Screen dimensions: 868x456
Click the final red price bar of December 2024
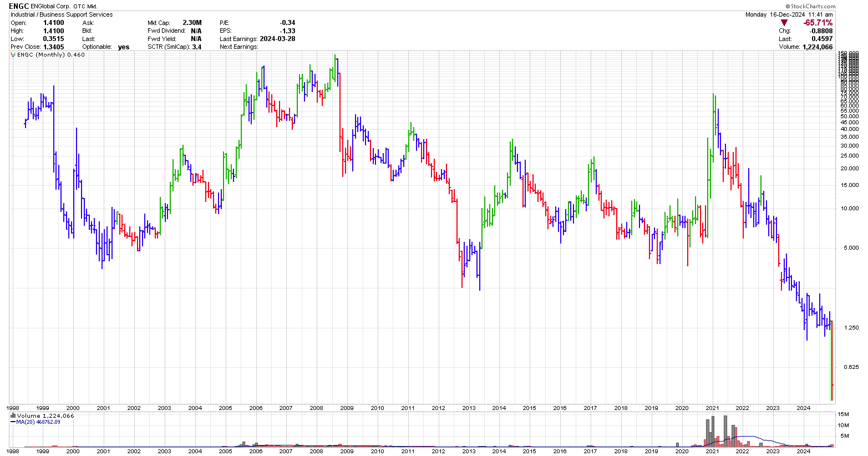pyautogui.click(x=832, y=361)
